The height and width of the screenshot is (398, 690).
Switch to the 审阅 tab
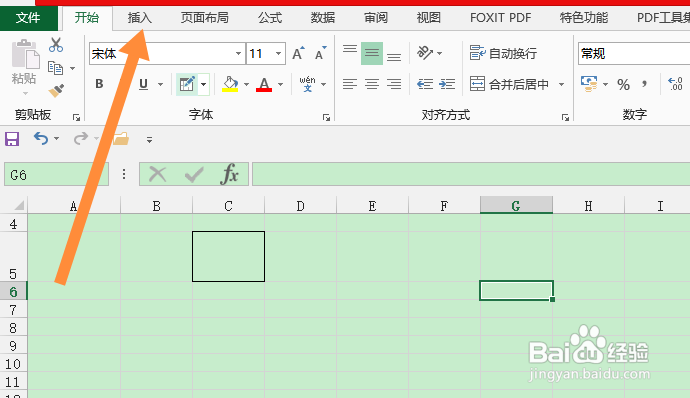pos(376,18)
